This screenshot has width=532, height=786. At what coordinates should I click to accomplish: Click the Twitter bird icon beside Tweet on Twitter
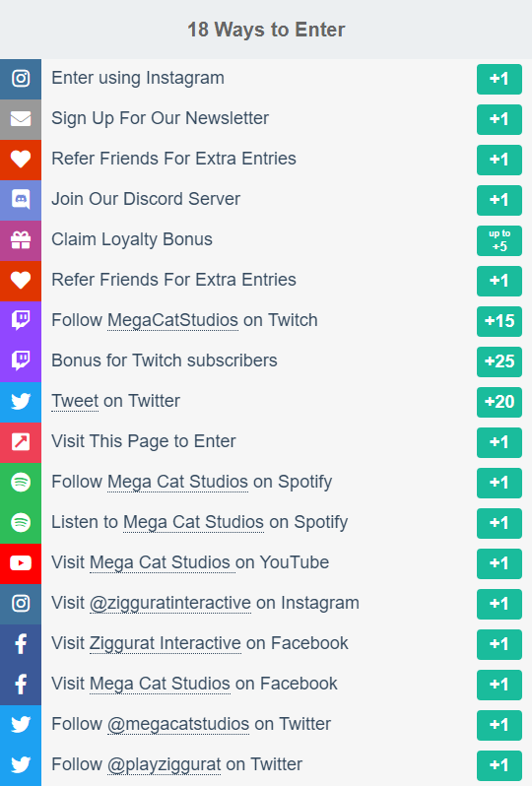(21, 402)
